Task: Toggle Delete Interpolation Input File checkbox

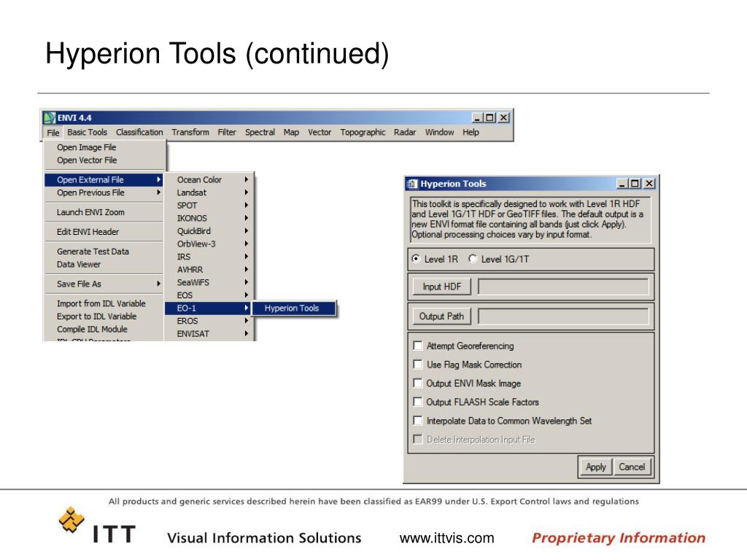Action: [418, 439]
